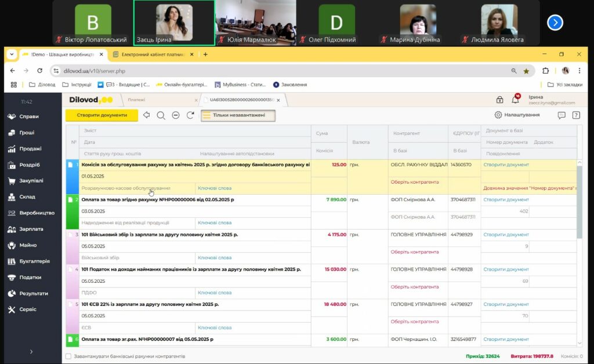Image resolution: width=594 pixels, height=364 pixels.
Task: Click the browser address bar
Action: tap(284, 71)
